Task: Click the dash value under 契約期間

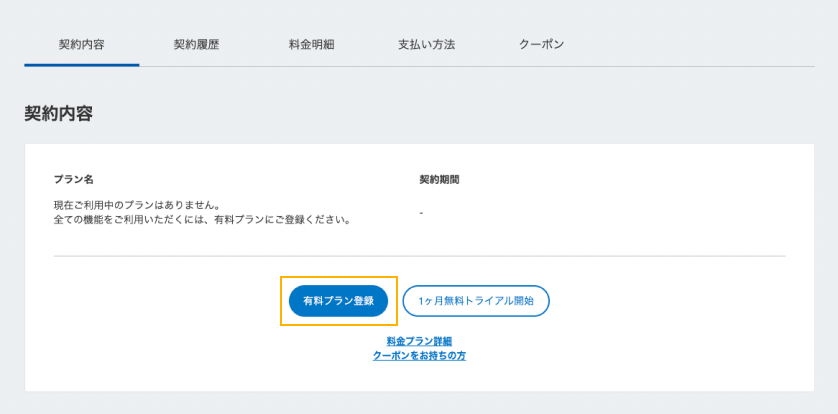Action: (421, 213)
